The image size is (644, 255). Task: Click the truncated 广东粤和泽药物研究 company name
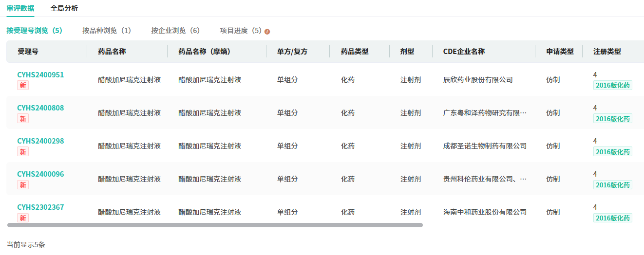pyautogui.click(x=485, y=113)
